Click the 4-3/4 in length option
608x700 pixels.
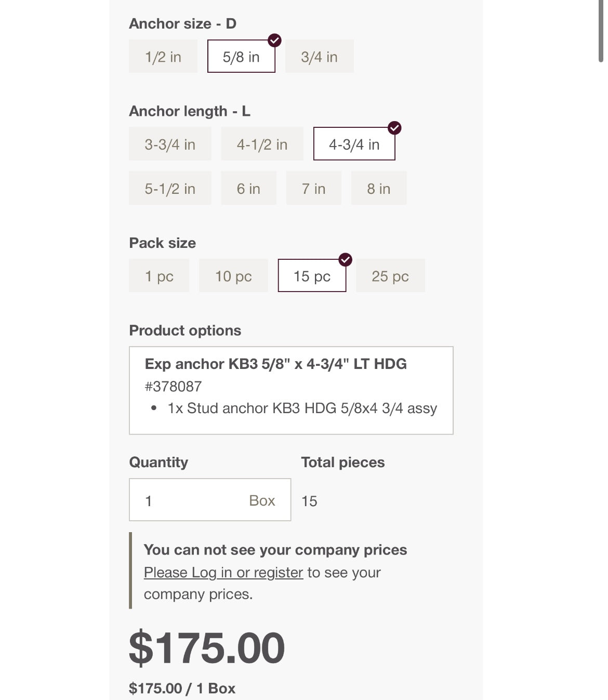354,144
